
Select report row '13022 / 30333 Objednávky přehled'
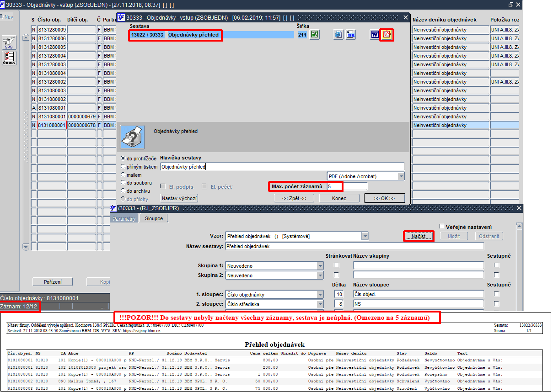point(212,35)
